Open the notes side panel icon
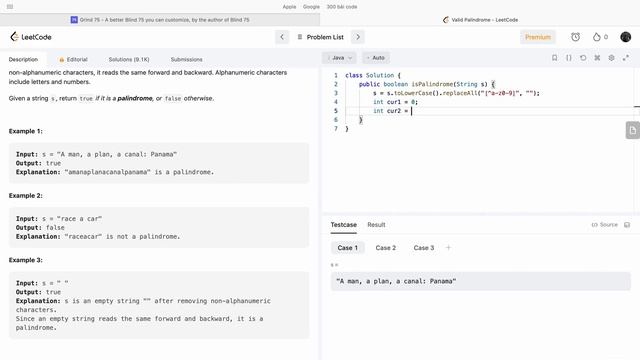 (633, 130)
